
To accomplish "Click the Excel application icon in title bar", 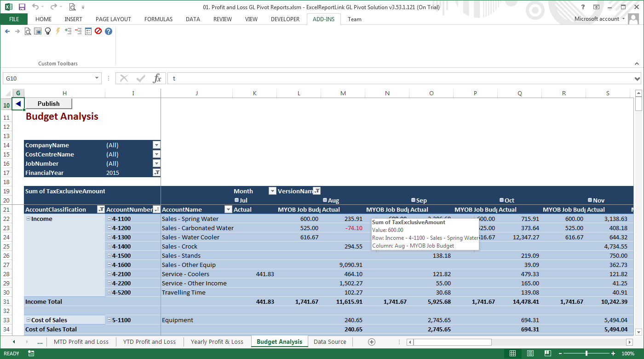I will [9, 7].
